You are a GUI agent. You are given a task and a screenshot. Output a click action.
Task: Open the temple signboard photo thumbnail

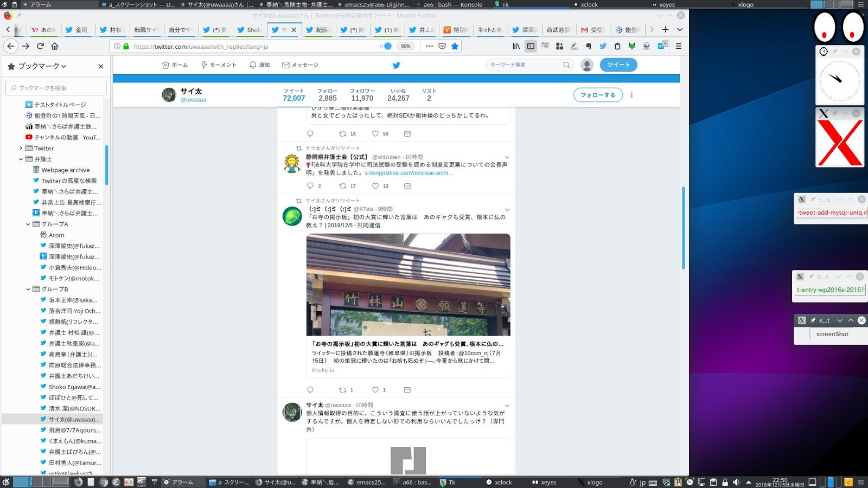408,285
